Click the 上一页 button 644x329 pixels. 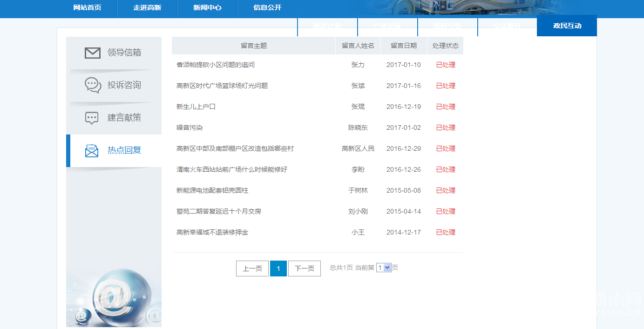coord(252,268)
